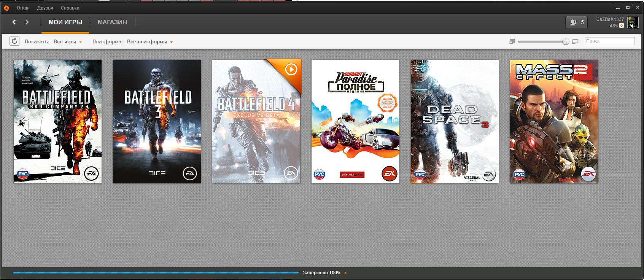Image resolution: width=644 pixels, height=280 pixels.
Task: Click the play icon on Battlefield 4
Action: point(291,69)
